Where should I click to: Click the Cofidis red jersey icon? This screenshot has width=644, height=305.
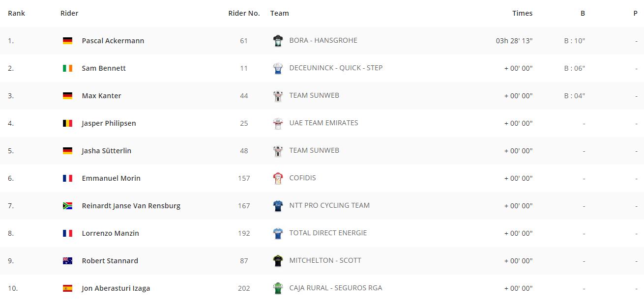(x=278, y=178)
